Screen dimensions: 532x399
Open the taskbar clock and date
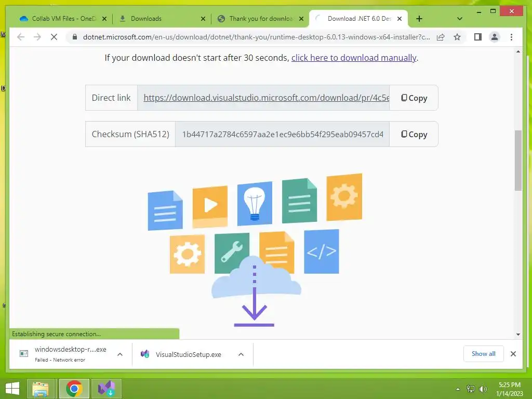coord(510,389)
